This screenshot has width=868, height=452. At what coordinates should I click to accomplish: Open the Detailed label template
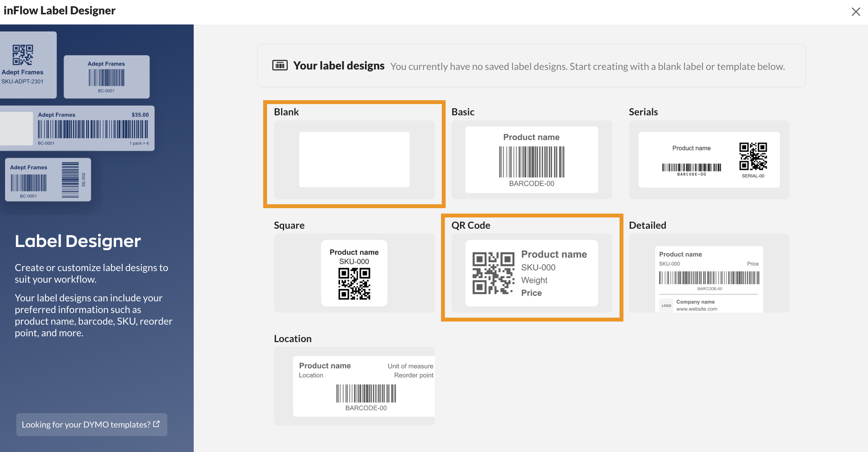709,273
